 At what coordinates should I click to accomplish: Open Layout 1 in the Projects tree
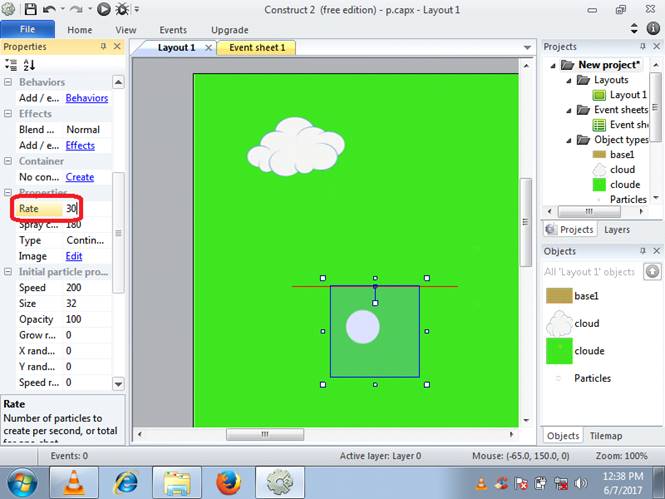(x=620, y=95)
